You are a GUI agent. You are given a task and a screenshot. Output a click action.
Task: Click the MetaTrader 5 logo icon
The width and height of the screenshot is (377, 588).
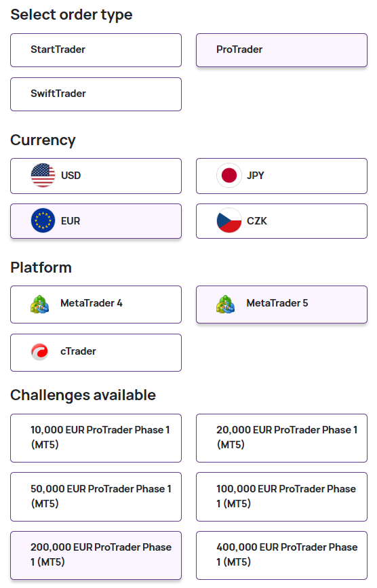(226, 304)
